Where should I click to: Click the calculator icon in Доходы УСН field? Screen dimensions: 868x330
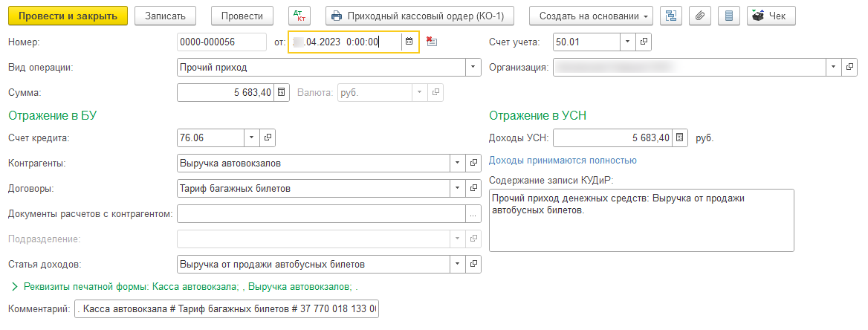pos(678,137)
